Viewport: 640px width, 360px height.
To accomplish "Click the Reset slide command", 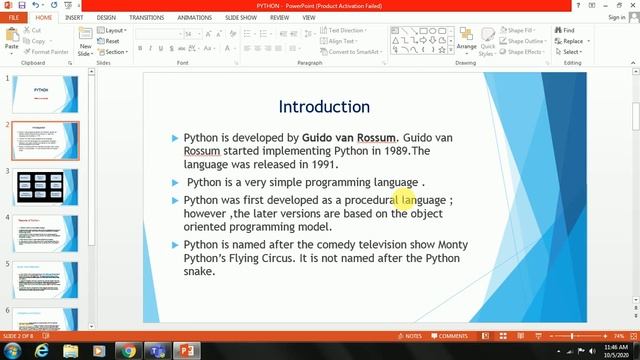I will 108,41.
